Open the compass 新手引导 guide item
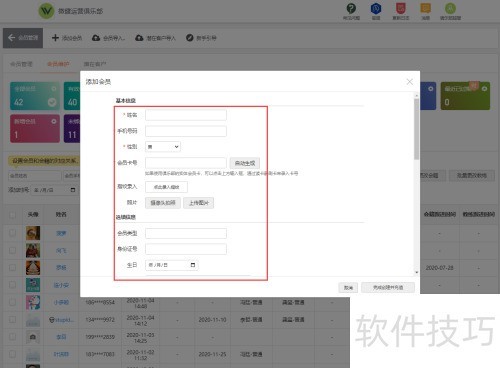The image size is (500, 368). [201, 38]
